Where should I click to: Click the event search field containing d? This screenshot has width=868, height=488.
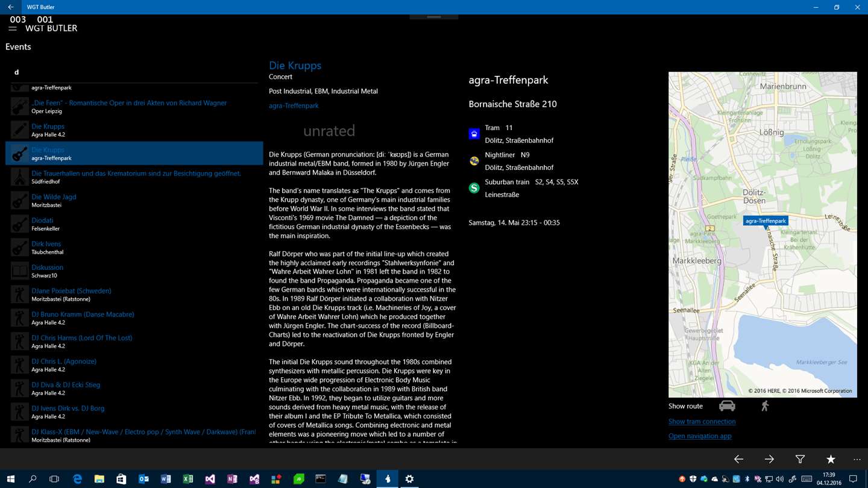[134, 72]
